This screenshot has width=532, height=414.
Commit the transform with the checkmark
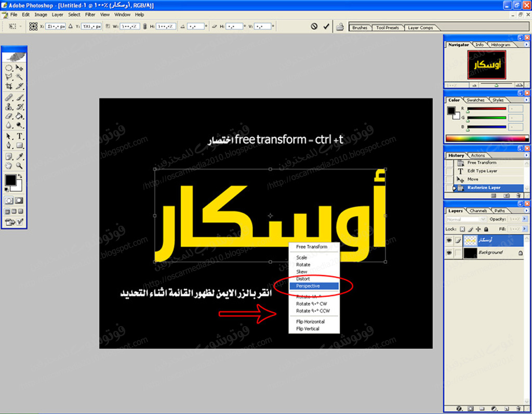click(x=326, y=26)
